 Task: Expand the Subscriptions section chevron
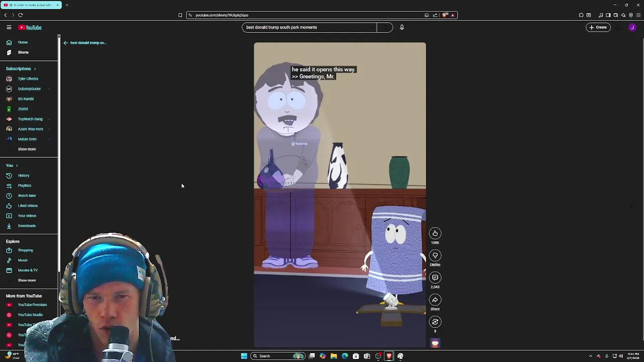pyautogui.click(x=35, y=69)
